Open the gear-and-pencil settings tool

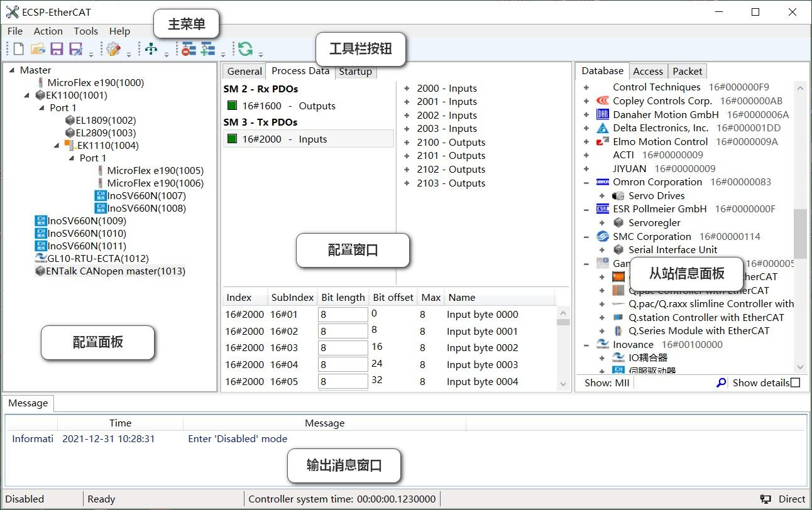pos(114,49)
